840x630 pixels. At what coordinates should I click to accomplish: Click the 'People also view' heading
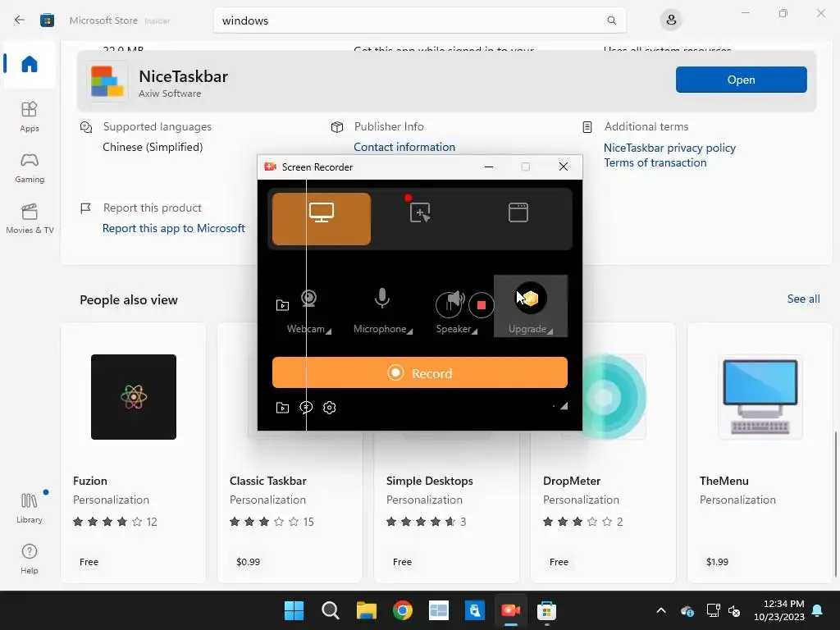[x=129, y=300]
